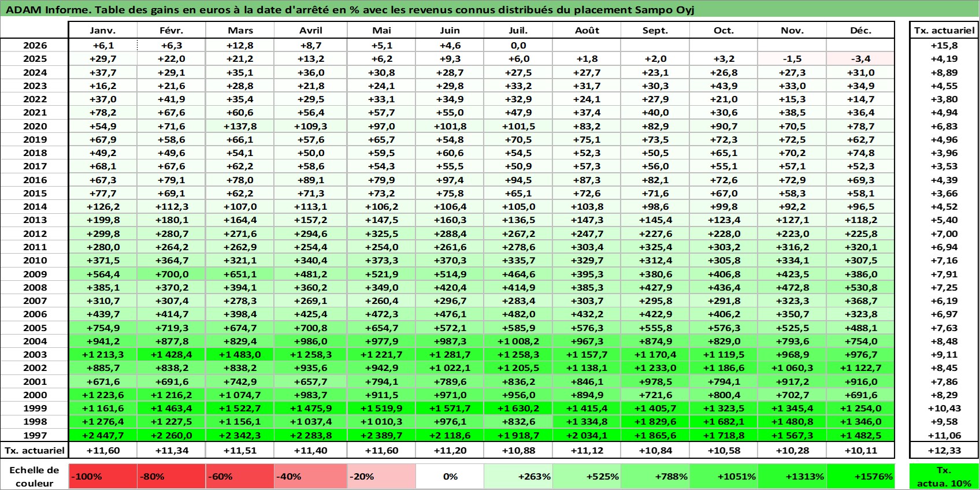Screen dimensions: 980x490
Task: Select the 'Juin' column header
Action: click(x=450, y=30)
